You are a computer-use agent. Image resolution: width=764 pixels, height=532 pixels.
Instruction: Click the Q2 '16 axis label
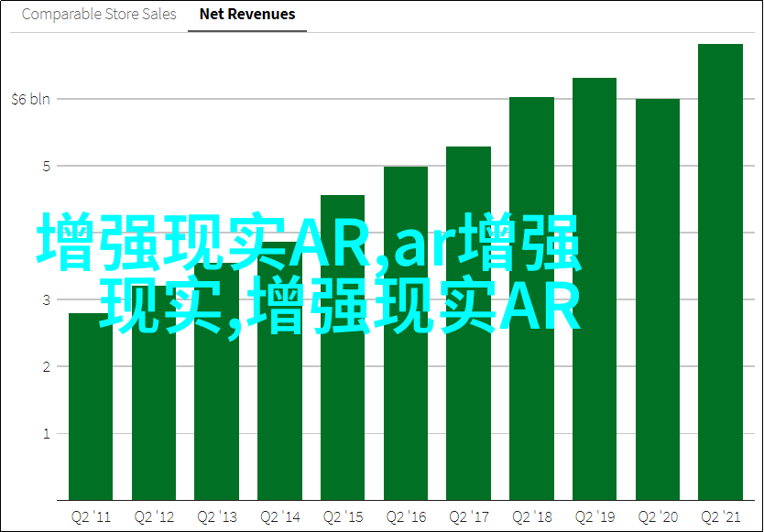tap(406, 517)
